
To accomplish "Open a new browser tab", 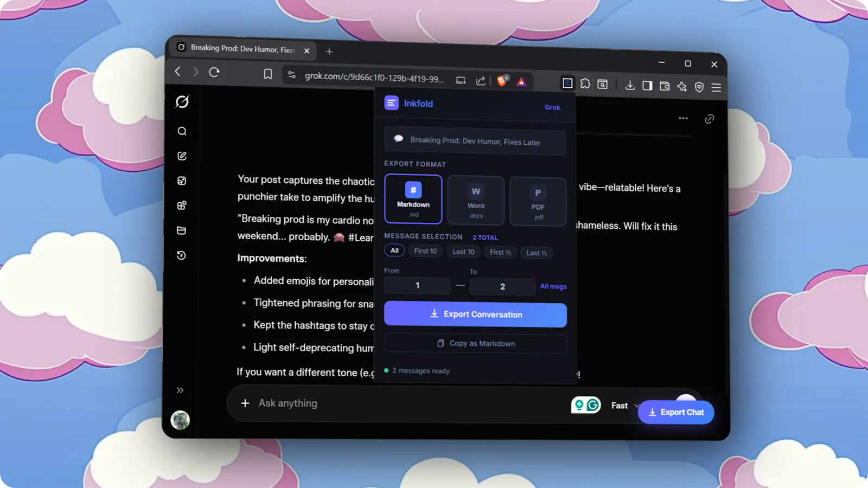I will [x=329, y=52].
